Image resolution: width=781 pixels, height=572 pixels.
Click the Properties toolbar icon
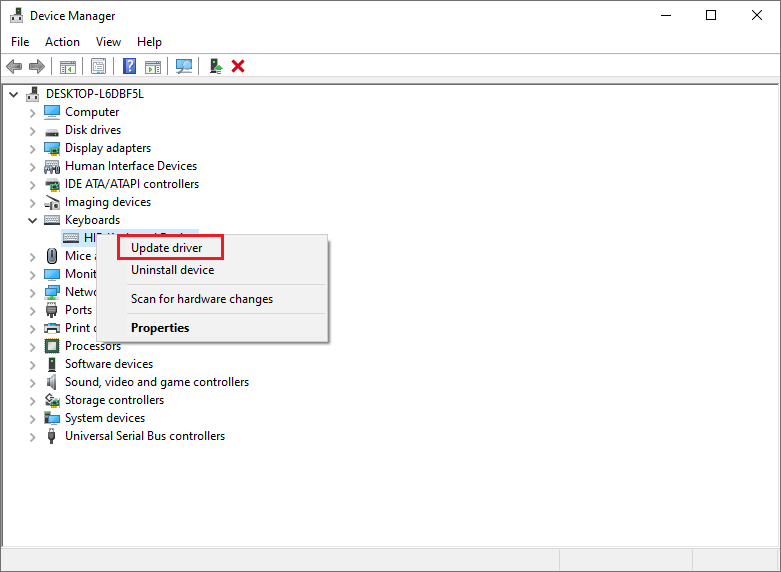click(98, 66)
